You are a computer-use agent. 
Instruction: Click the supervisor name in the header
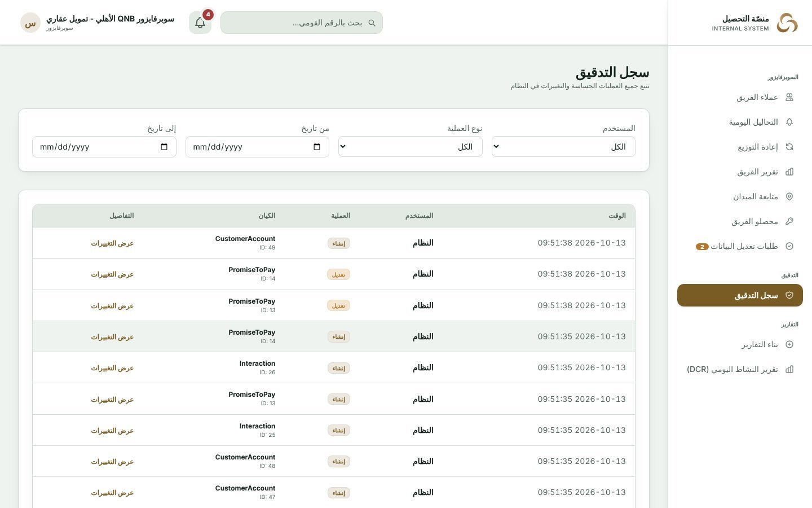click(x=111, y=19)
